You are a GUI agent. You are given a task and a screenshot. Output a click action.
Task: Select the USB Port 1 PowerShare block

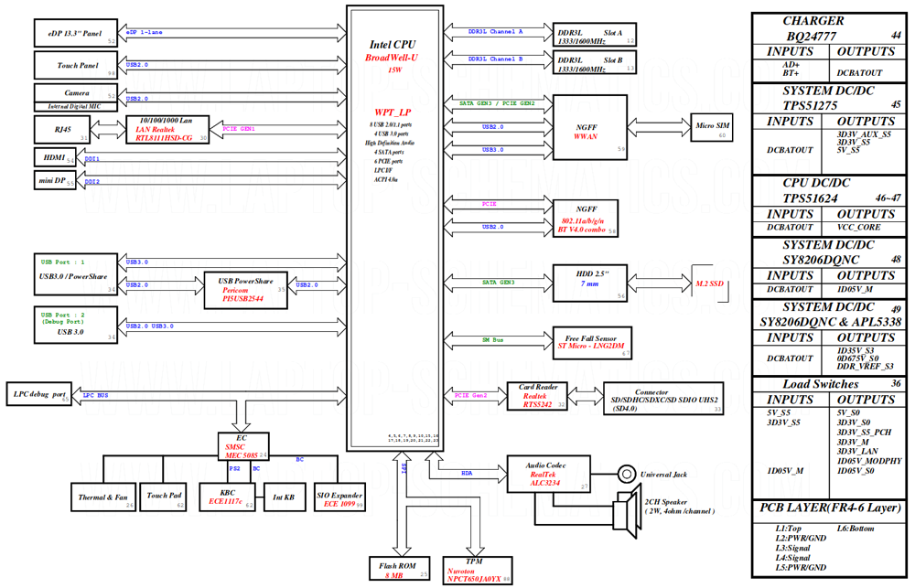[76, 274]
